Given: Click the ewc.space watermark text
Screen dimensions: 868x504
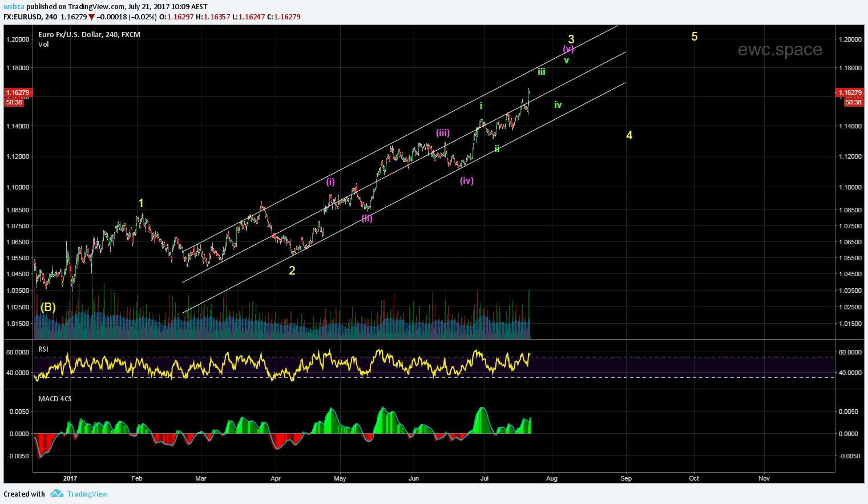Looking at the screenshot, I should [780, 50].
